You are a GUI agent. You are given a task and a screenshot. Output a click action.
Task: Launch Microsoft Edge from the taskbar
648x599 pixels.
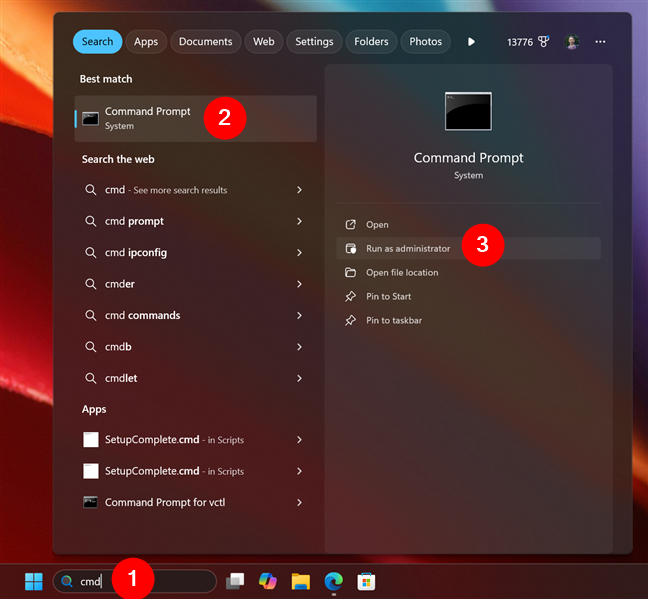point(333,581)
